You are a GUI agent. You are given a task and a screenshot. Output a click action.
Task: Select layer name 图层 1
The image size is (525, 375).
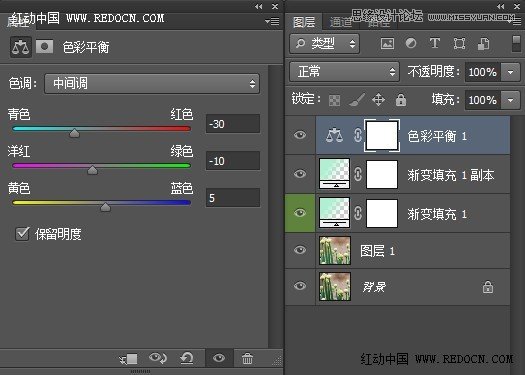tap(377, 251)
